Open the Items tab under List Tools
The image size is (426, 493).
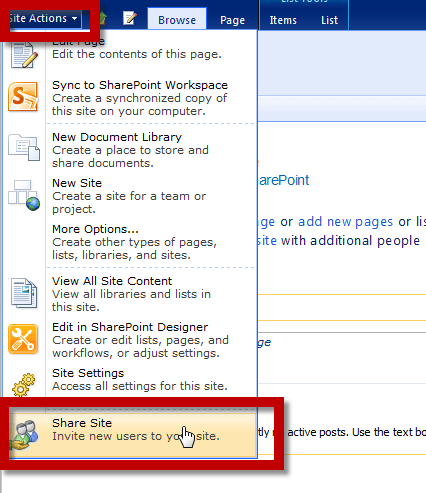(x=283, y=20)
